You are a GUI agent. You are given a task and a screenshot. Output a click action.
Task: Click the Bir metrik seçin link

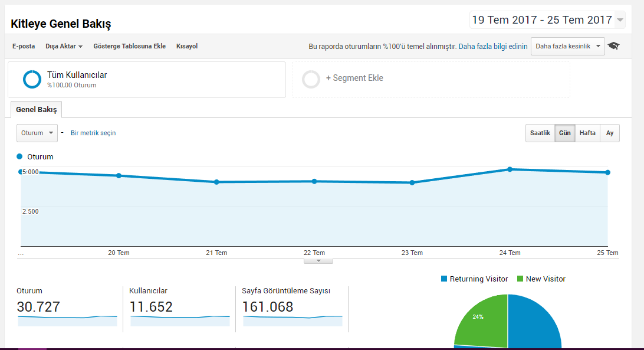point(93,133)
